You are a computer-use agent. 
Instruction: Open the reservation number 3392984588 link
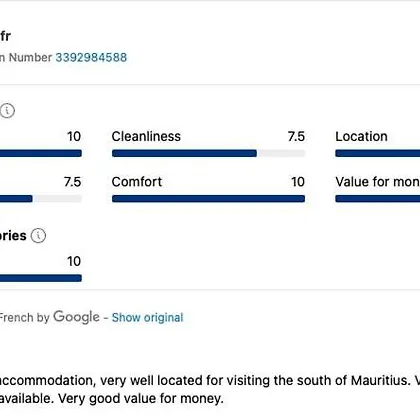click(x=91, y=57)
